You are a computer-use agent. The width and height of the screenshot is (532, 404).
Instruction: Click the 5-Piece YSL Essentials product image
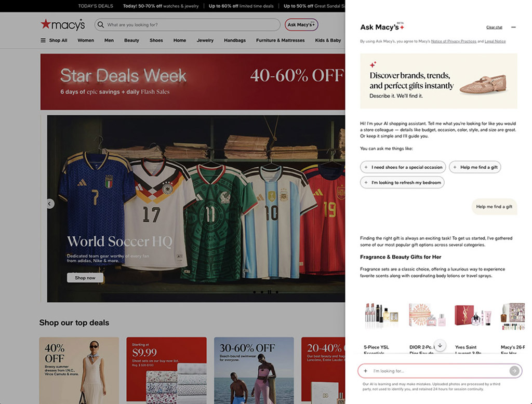pos(381,316)
